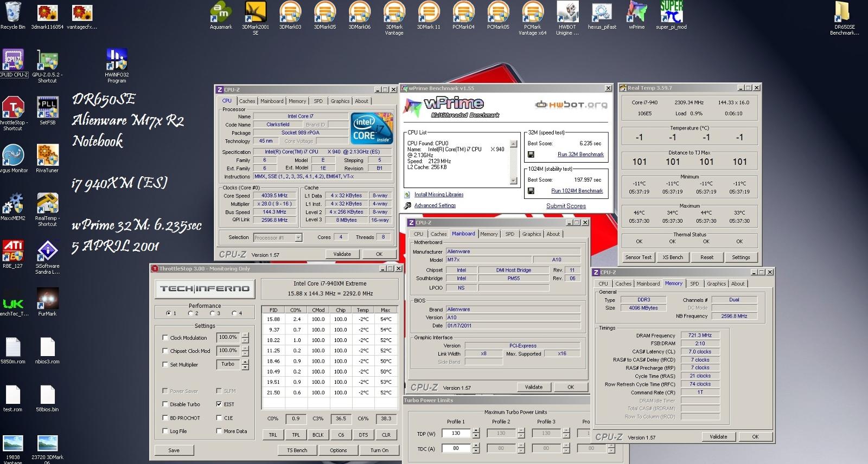868x464 pixels.
Task: Open Advanced Settings in wPrime
Action: [x=435, y=205]
